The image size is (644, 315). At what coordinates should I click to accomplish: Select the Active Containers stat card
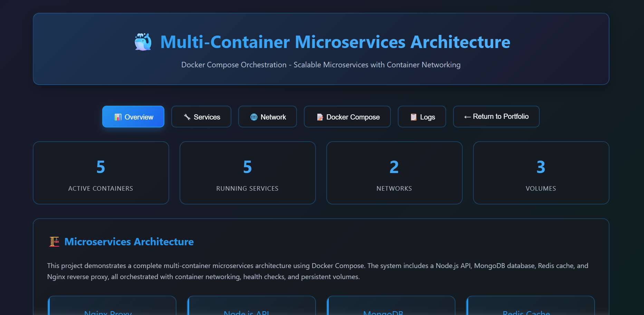(101, 173)
